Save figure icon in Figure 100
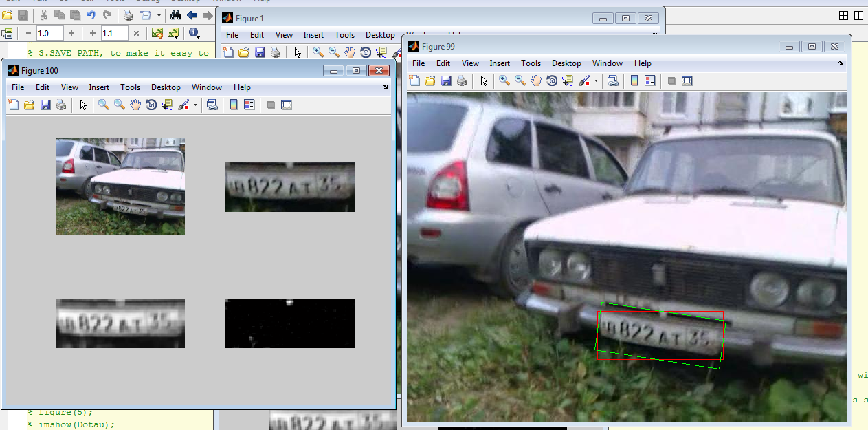The image size is (868, 430). (45, 105)
